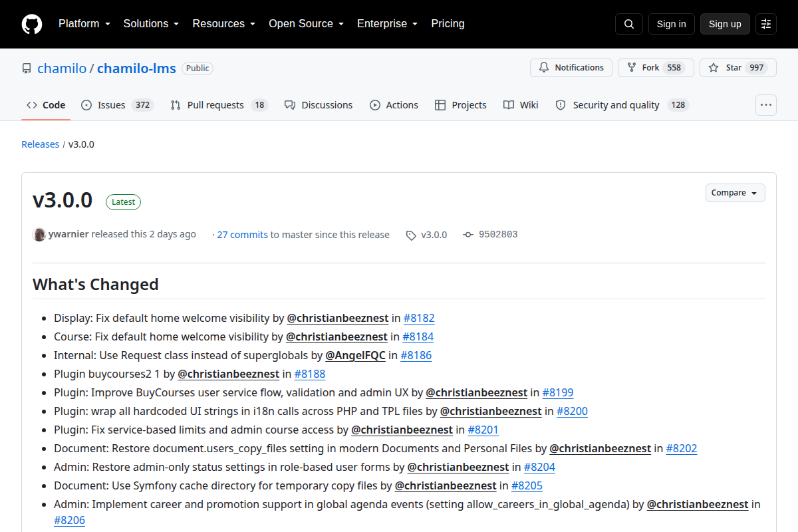Open appearance settings icon in header

point(766,24)
